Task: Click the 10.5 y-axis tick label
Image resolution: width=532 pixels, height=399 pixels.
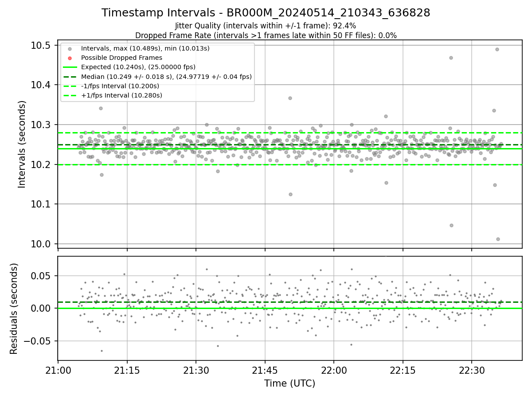Action: pos(41,45)
